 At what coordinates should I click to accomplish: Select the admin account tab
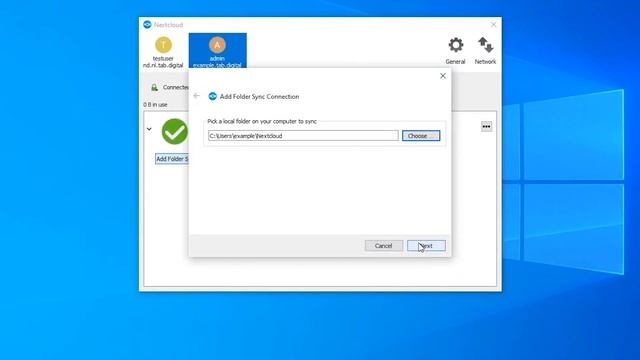point(218,51)
